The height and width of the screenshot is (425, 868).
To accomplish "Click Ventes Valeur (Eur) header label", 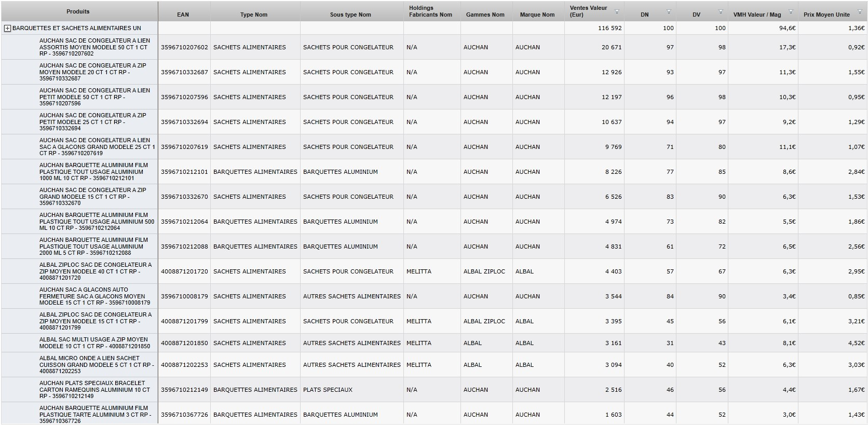I will click(x=588, y=11).
